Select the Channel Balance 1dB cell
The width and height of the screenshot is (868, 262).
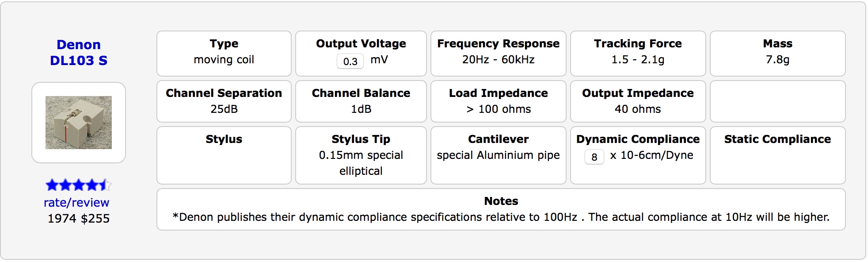point(361,101)
